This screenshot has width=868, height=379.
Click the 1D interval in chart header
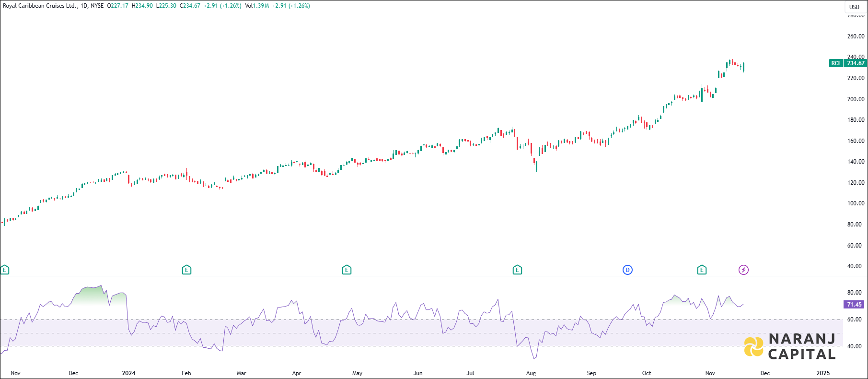(84, 6)
